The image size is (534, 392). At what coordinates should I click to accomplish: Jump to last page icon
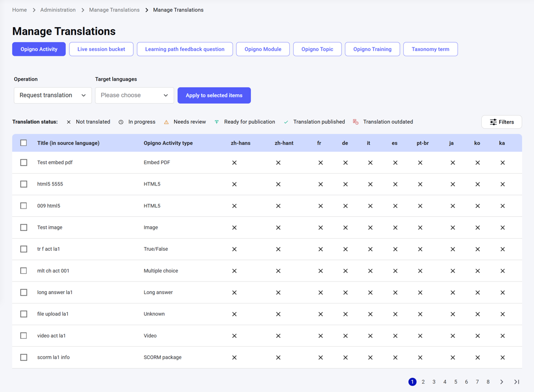(517, 382)
